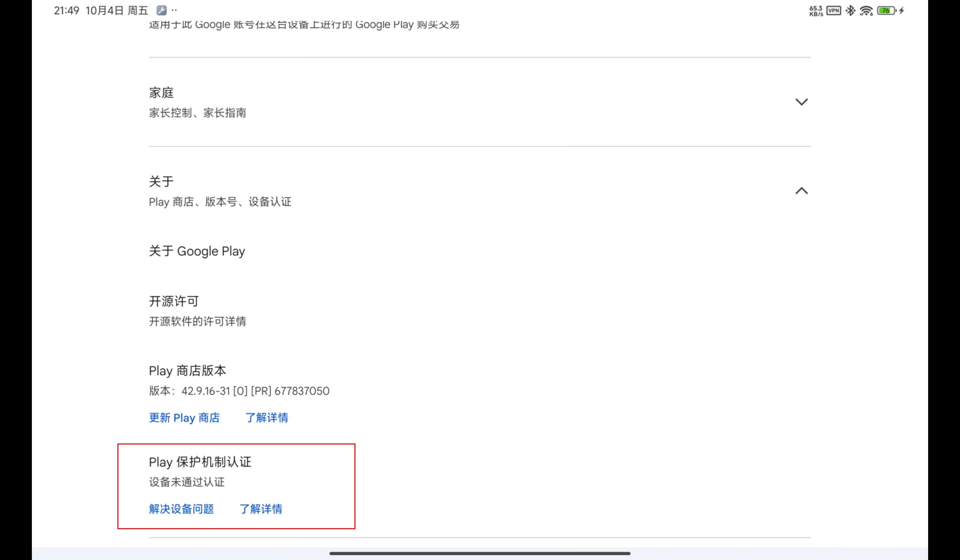Screen dimensions: 960x560
Task: Tap the Play 商店版本 title
Action: point(187,370)
